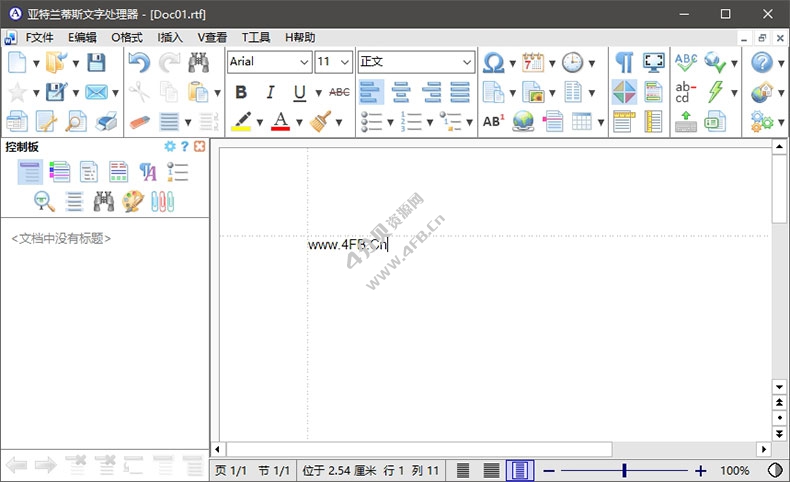790x482 pixels.
Task: Click the yellow highlighter color button
Action: [x=241, y=121]
